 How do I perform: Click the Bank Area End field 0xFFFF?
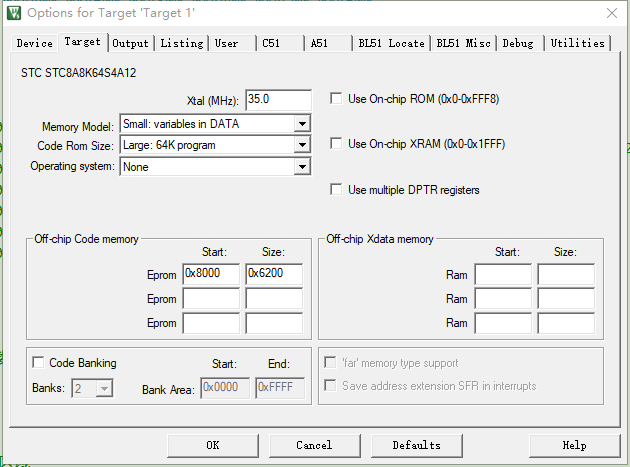coord(280,387)
